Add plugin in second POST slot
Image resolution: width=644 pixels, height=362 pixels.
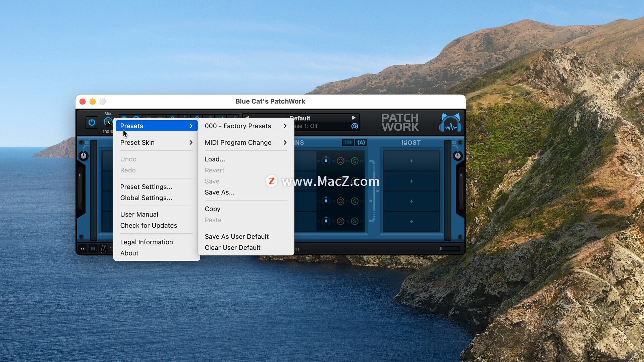[411, 181]
